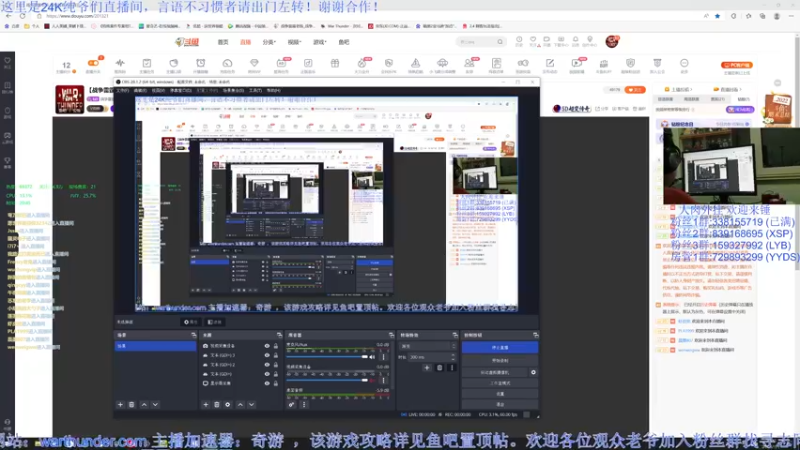Open OBS 编辑 menu

pos(140,90)
